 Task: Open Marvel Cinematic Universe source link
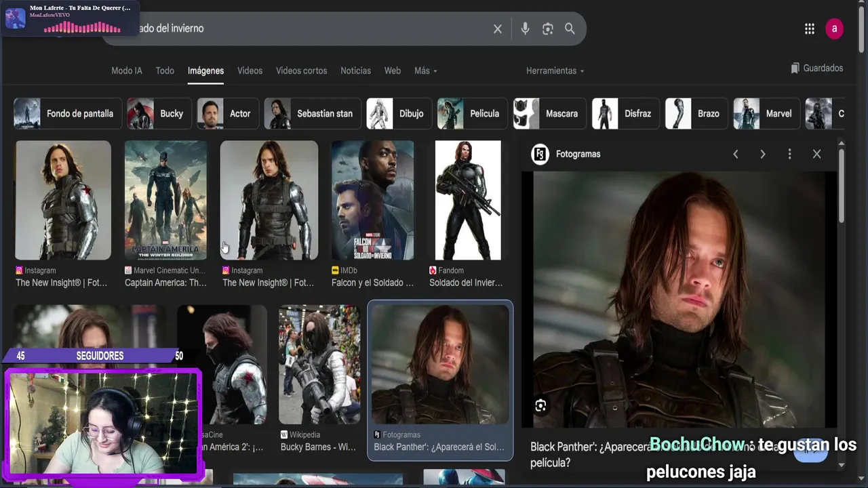(165, 270)
